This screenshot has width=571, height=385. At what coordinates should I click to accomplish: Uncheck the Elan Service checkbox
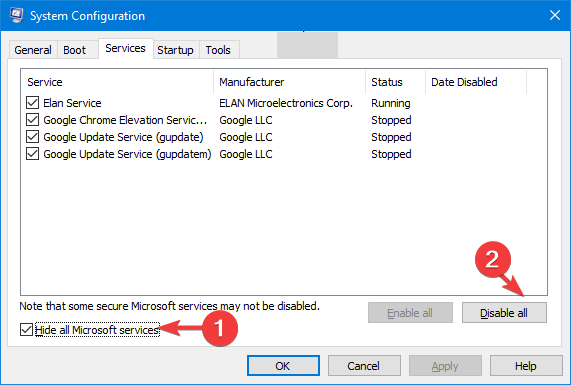click(32, 103)
